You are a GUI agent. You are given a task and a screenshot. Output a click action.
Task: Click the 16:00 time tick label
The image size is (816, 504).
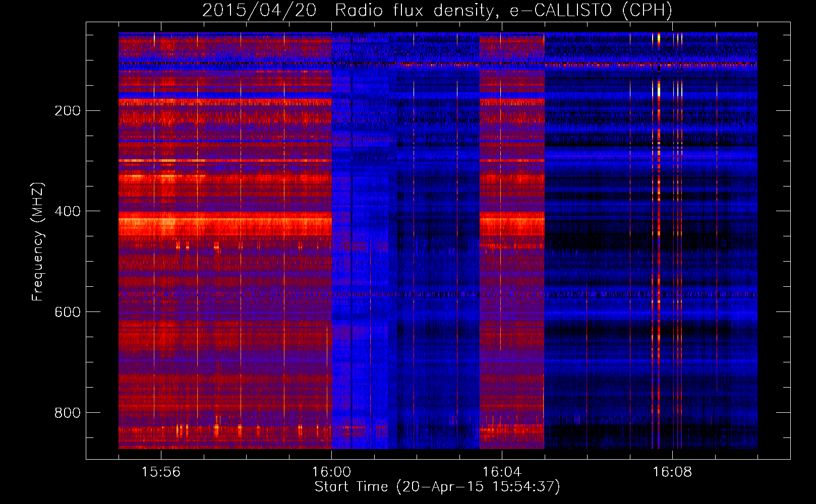pos(331,472)
